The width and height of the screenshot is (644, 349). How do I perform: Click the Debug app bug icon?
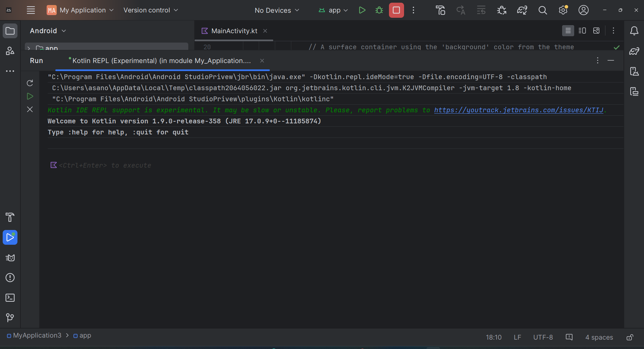point(379,10)
